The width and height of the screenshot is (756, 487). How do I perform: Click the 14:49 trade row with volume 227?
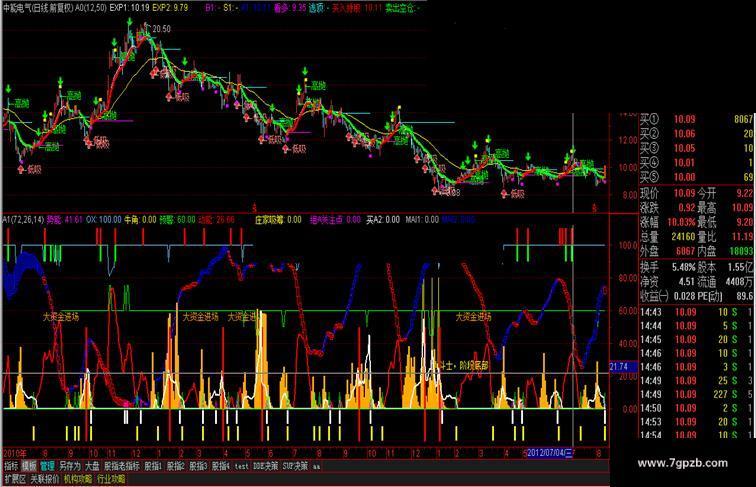click(696, 394)
